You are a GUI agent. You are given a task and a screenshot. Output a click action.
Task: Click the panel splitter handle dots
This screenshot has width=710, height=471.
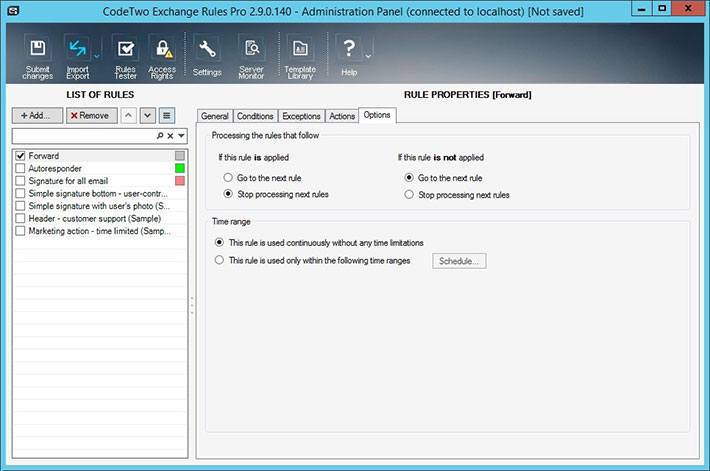point(192,306)
